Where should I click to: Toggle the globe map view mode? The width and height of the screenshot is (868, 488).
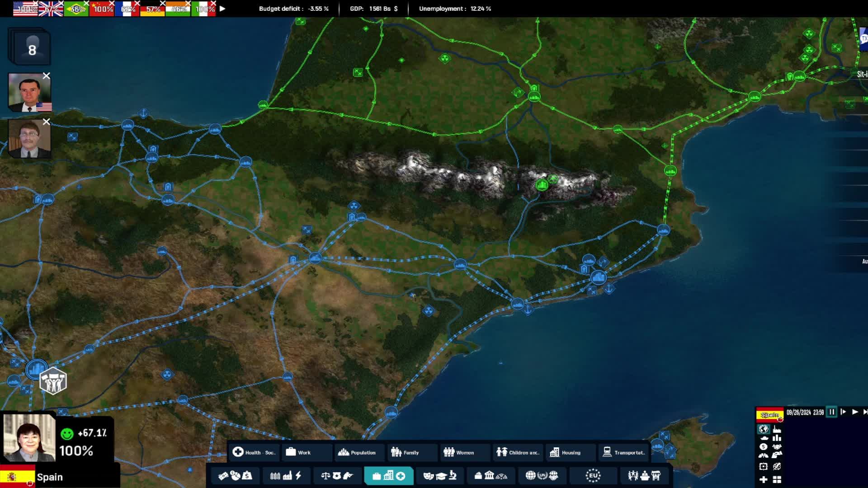click(764, 429)
